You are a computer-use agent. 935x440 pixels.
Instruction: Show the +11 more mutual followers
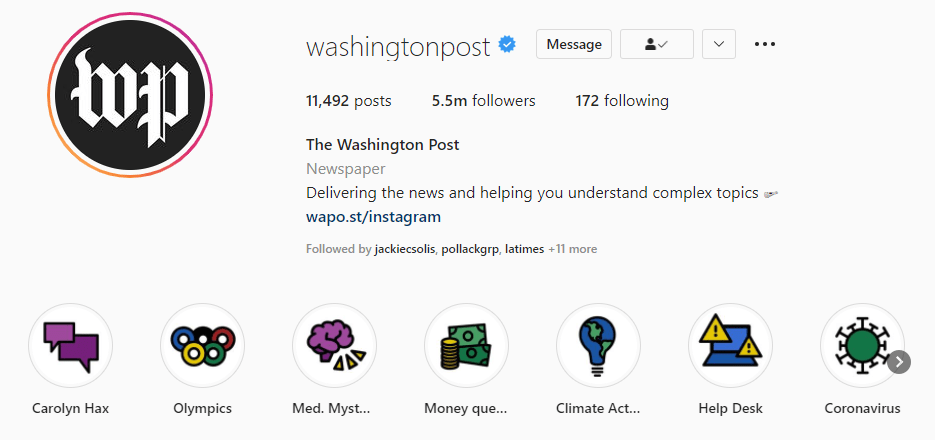click(x=572, y=249)
